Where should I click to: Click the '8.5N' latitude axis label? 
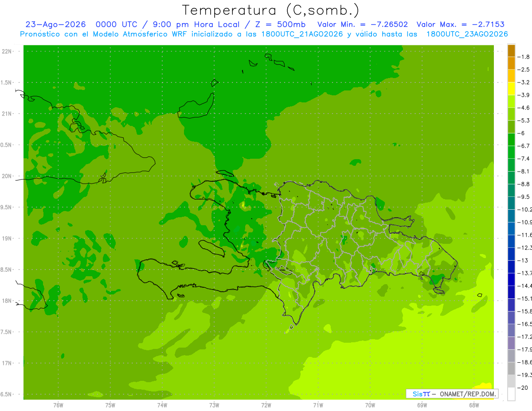6,270
